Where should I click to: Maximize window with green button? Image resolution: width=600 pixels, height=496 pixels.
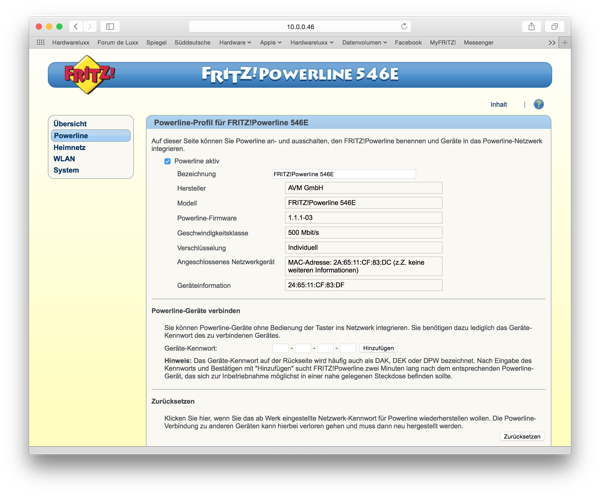coord(59,26)
